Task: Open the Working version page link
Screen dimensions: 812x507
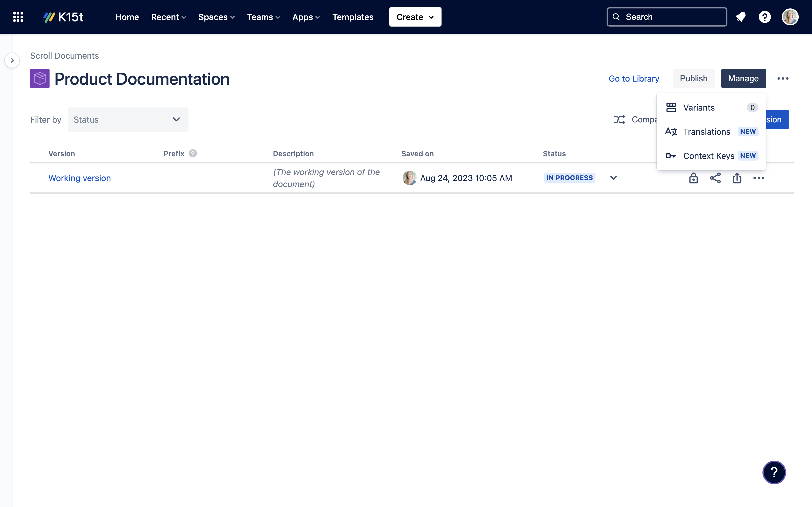Action: [x=80, y=178]
